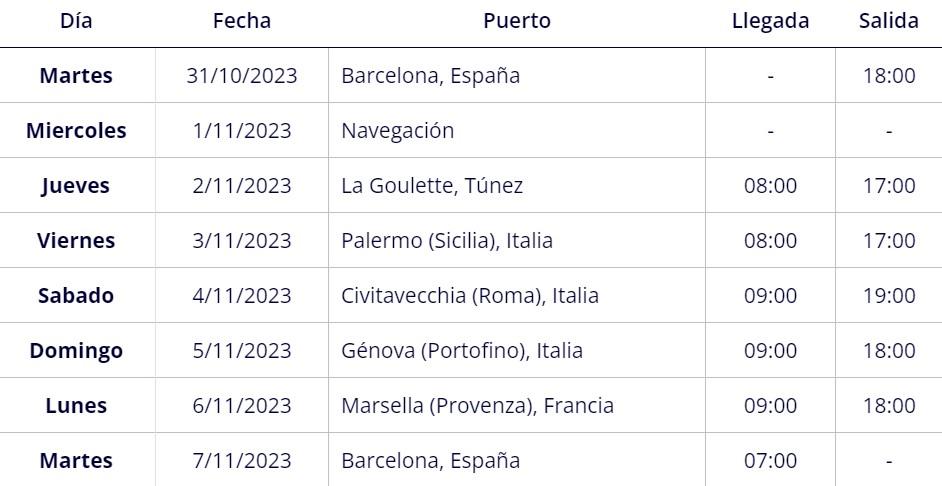Click the 19:00 departure time
The height and width of the screenshot is (486, 942).
889,296
